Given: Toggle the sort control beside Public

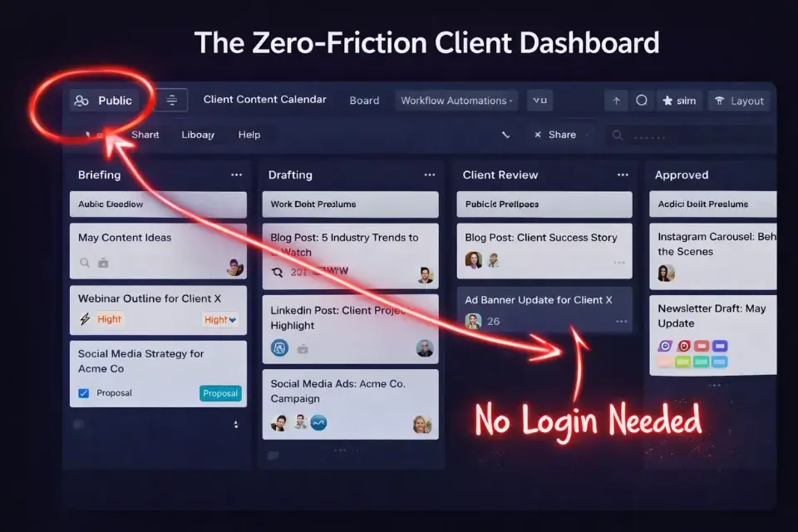Looking at the screenshot, I should coord(171,100).
